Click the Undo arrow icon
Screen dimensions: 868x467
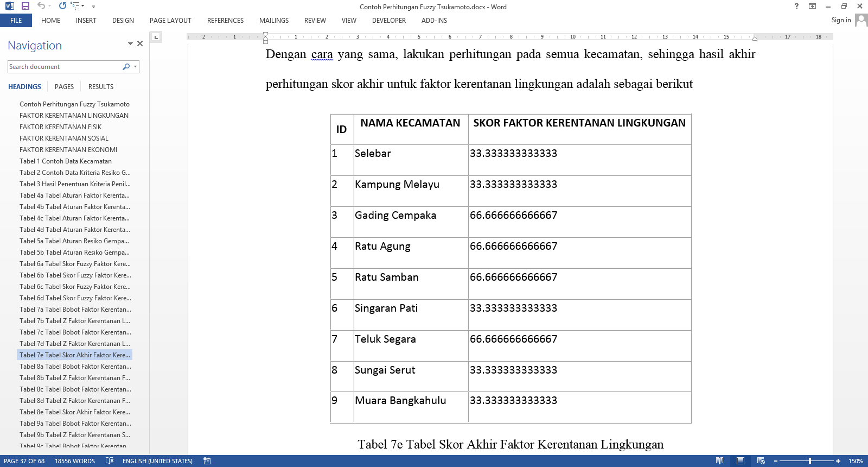pyautogui.click(x=41, y=6)
